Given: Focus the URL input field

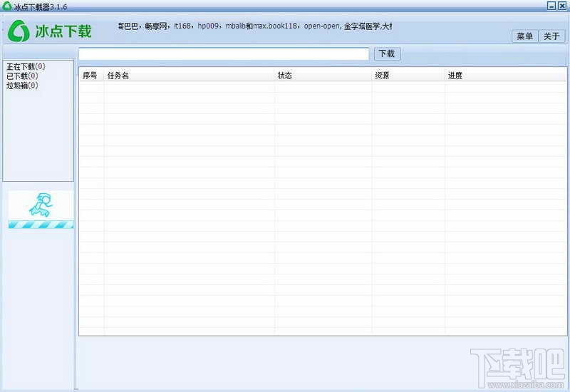Looking at the screenshot, I should [224, 54].
